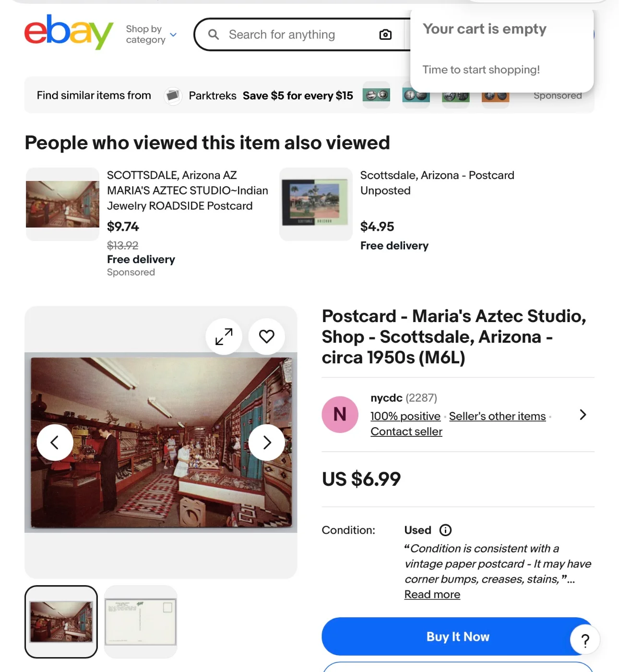This screenshot has height=672, width=619.
Task: Show the previous postcard image
Action: (x=55, y=442)
